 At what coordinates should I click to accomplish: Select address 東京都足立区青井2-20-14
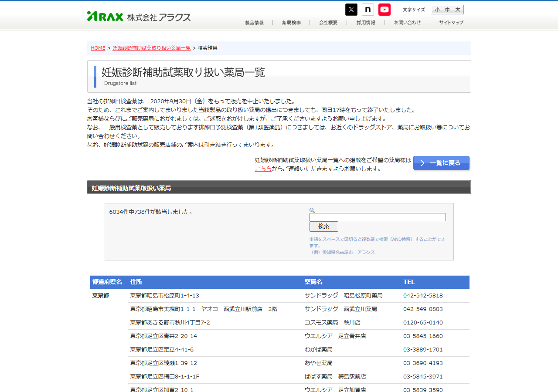163,336
